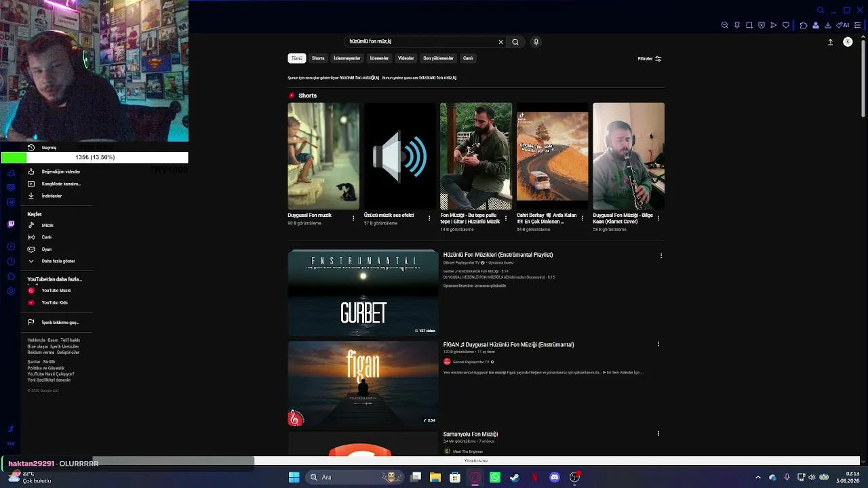Open options for Bilge Kaan Klarnet short
Viewport: 868px width, 488px height.
click(658, 218)
